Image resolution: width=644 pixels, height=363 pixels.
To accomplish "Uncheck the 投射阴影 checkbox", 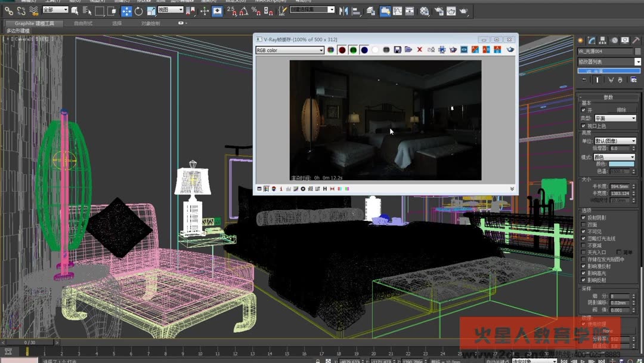I will [583, 217].
